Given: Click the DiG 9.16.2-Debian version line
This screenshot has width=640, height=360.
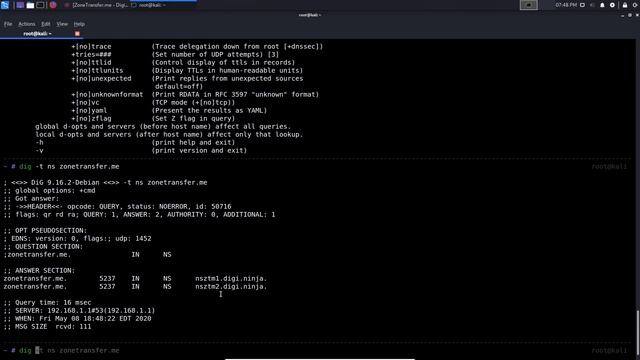Looking at the screenshot, I should (105, 182).
